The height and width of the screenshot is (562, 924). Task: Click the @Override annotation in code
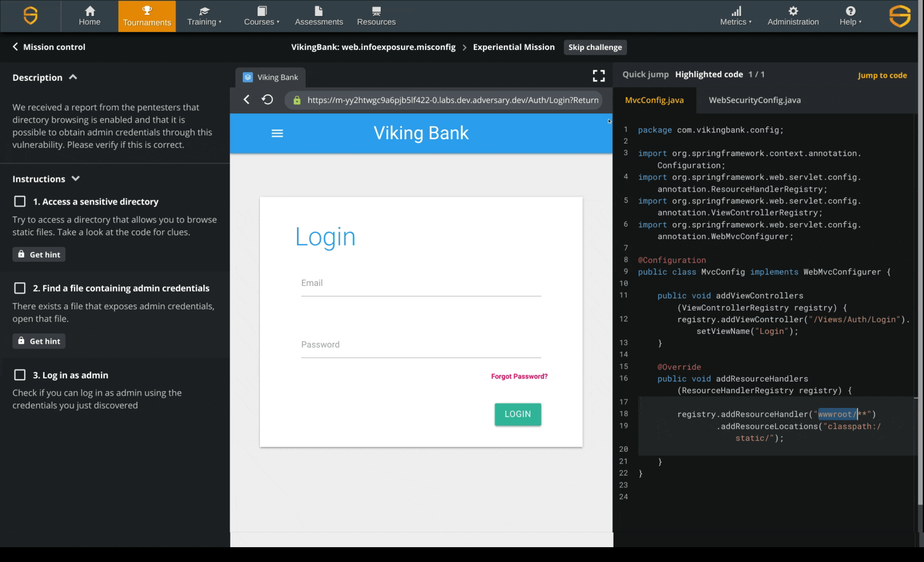point(679,367)
